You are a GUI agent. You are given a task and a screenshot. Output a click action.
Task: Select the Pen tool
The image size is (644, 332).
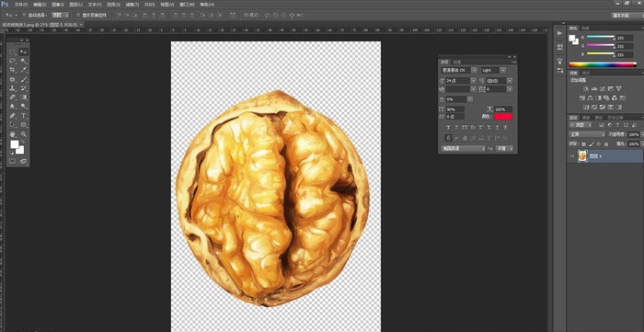12,116
